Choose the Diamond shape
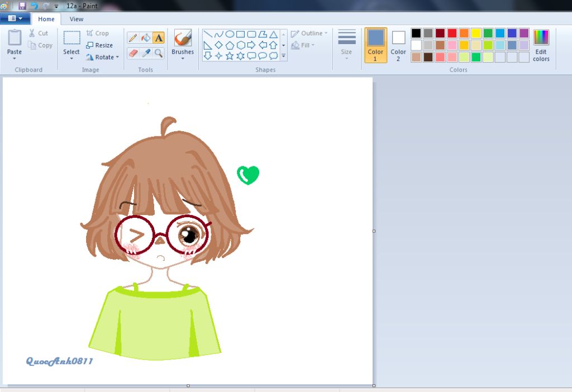 (218, 45)
